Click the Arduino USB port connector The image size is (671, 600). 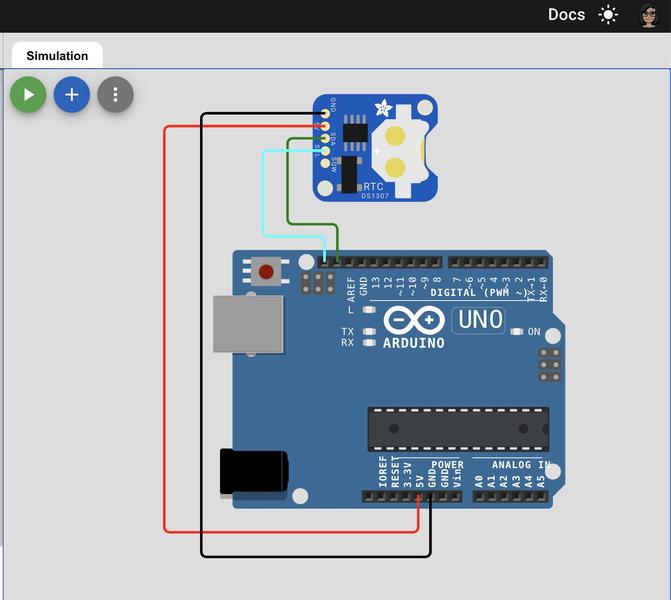tap(248, 324)
